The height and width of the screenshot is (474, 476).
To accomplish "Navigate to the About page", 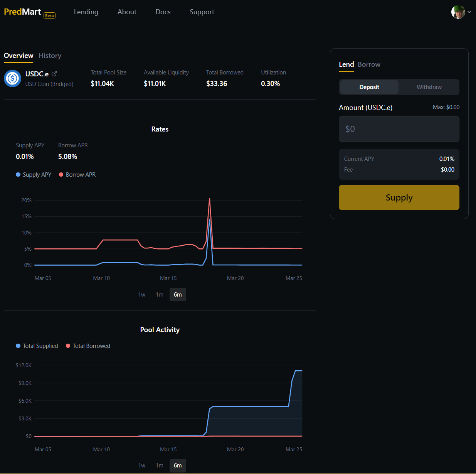I will [x=127, y=12].
